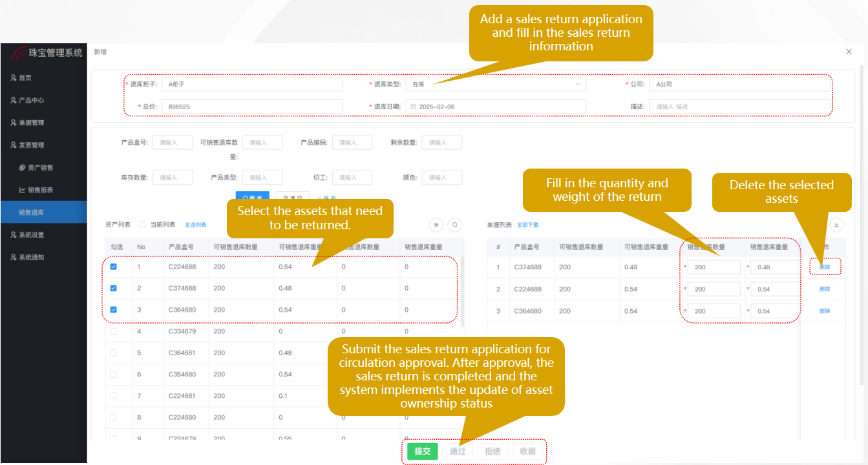
Task: Click the asset table vertical scrollbar
Action: coord(461,291)
